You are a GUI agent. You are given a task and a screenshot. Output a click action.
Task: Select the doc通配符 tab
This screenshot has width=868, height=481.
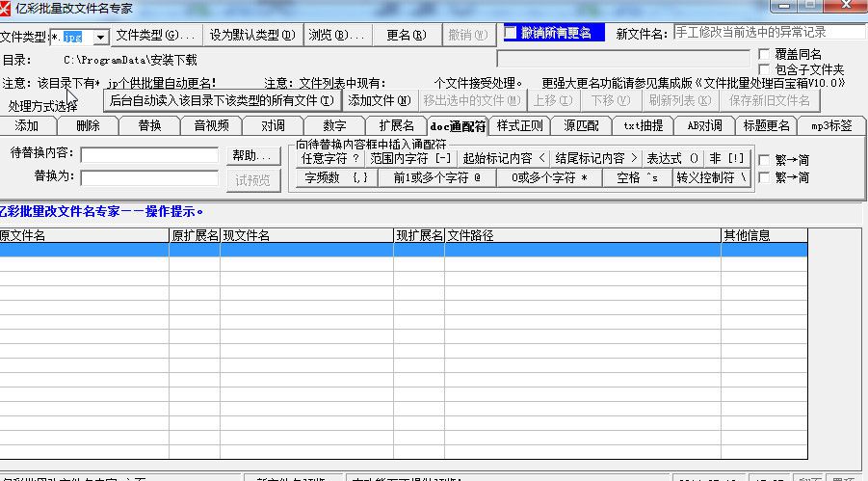[x=458, y=126]
